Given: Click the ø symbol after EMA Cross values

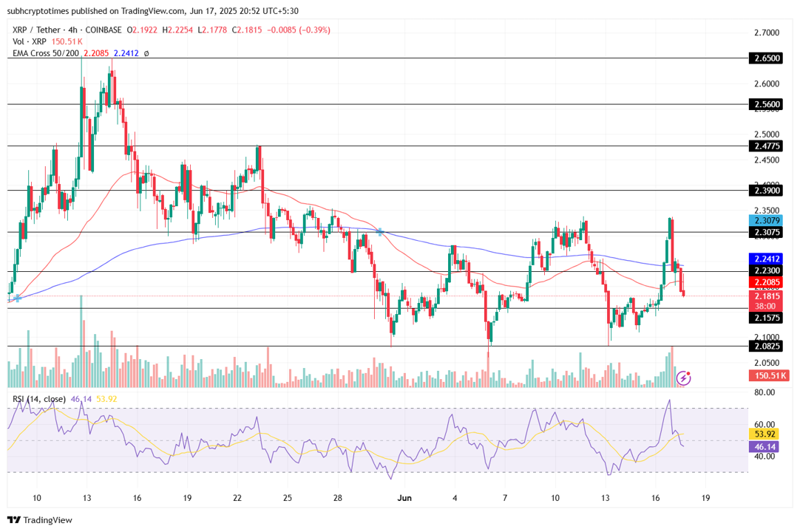Looking at the screenshot, I should [146, 53].
